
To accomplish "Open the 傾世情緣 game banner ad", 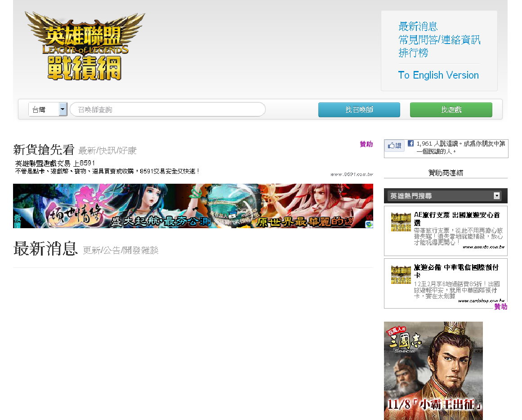I will pos(193,206).
